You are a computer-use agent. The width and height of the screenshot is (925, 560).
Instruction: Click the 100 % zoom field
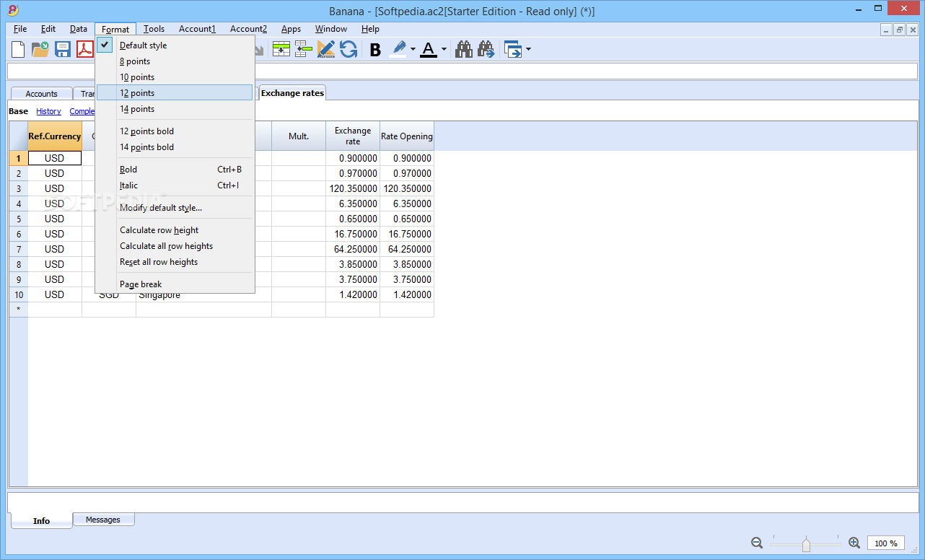886,543
